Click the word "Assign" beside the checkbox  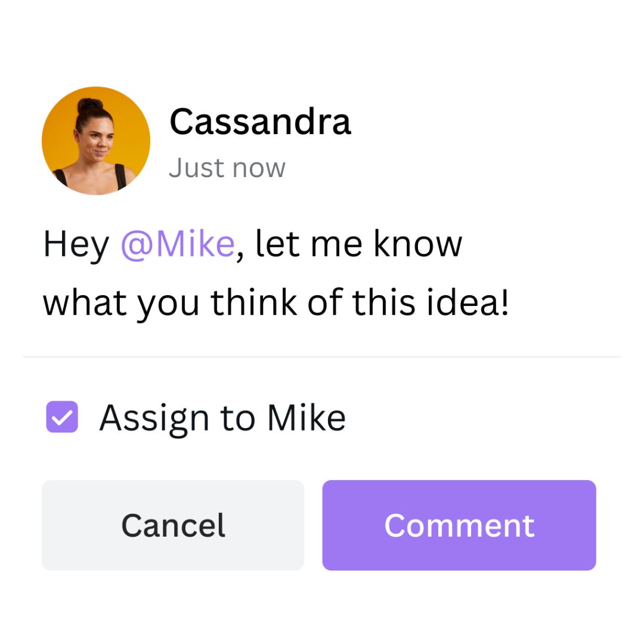[x=154, y=417]
